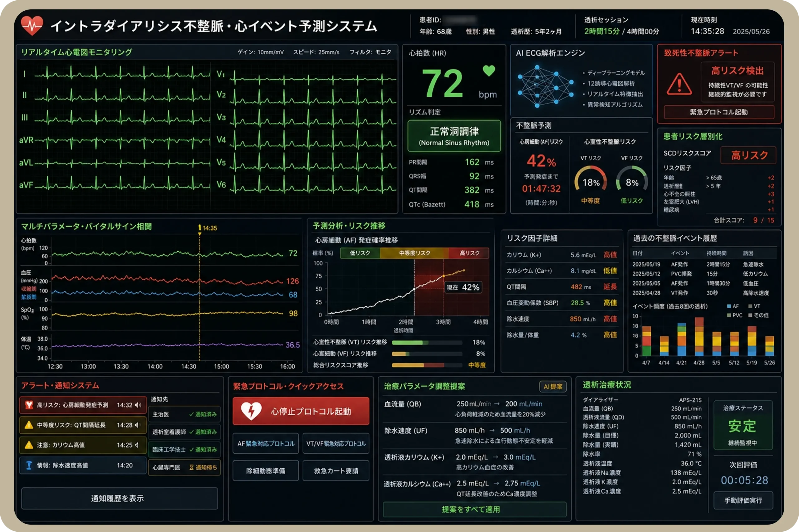Apply all proposals 提案をすべて適用
Screen dimensions: 799x532
click(x=475, y=509)
